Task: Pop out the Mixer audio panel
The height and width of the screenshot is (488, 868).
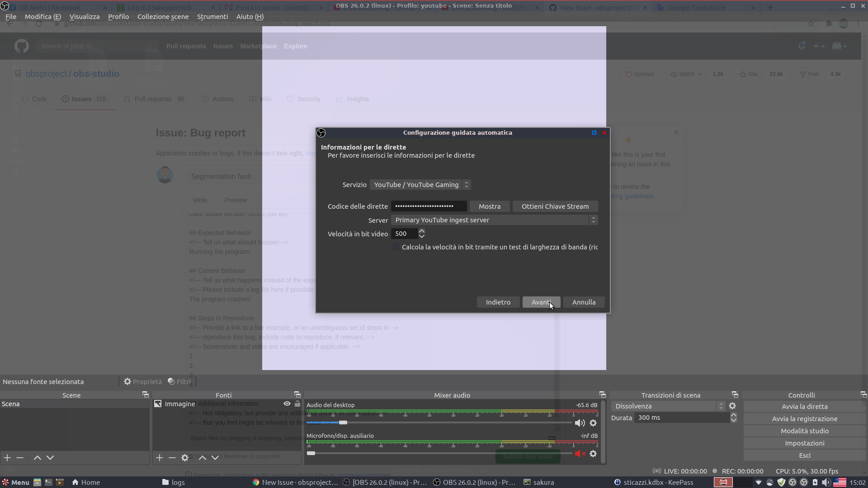Action: [x=603, y=394]
